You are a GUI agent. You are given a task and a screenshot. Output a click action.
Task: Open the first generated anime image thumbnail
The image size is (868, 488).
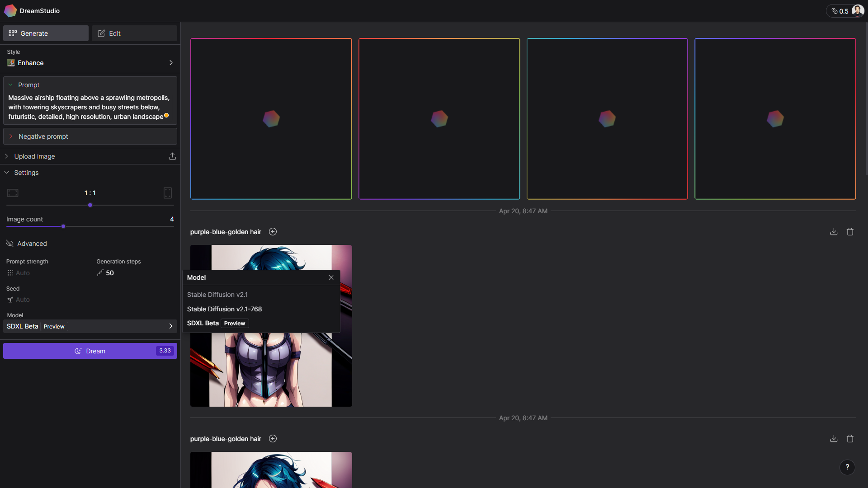point(271,326)
